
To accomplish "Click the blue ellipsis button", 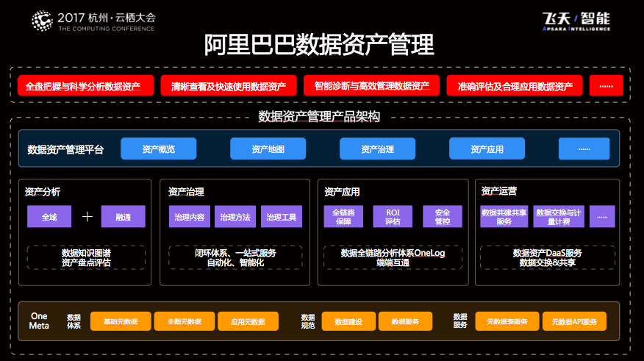I will tap(584, 149).
